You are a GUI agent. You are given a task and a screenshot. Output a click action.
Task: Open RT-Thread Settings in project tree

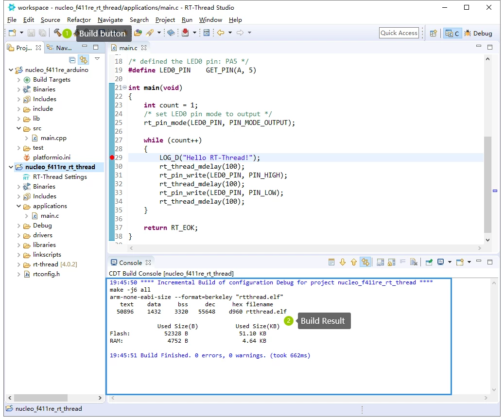[59, 177]
